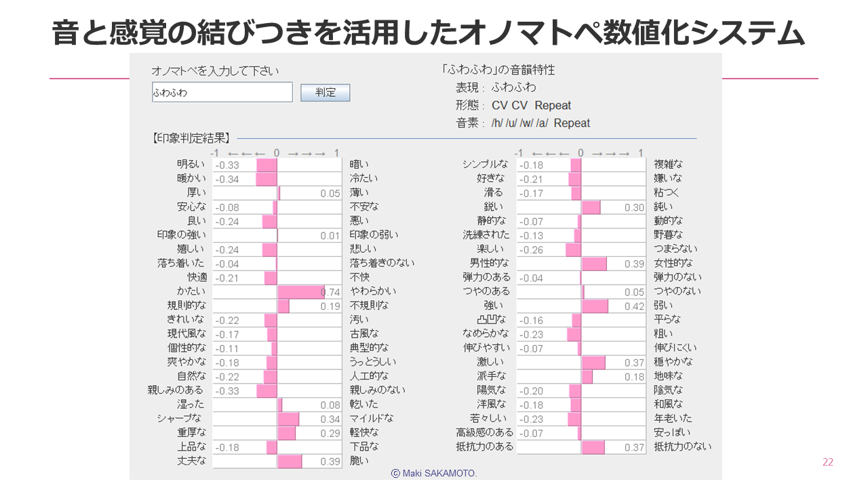Screen dimensions: 868x488
Task: Click the 落ち着きのない label
Action: (x=382, y=263)
